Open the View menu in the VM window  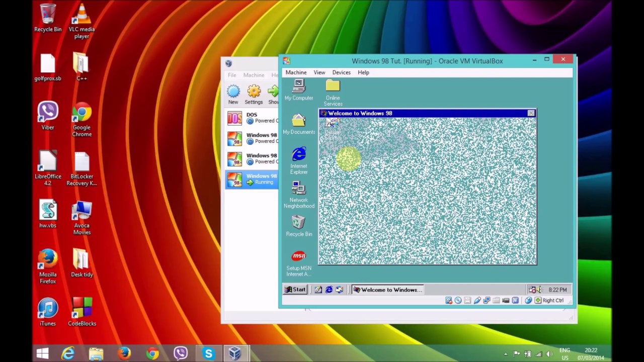click(x=319, y=72)
